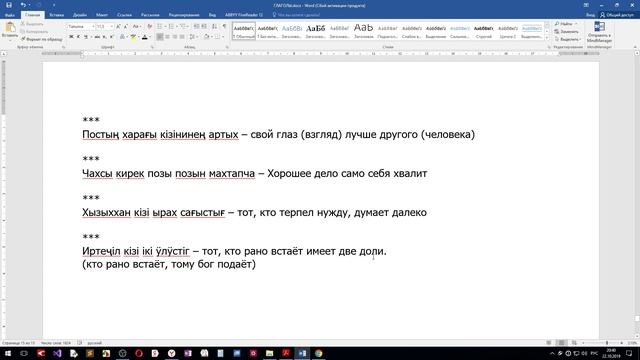The width and height of the screenshot is (640, 360).
Task: Apply the Без интервала style
Action: coord(268,31)
